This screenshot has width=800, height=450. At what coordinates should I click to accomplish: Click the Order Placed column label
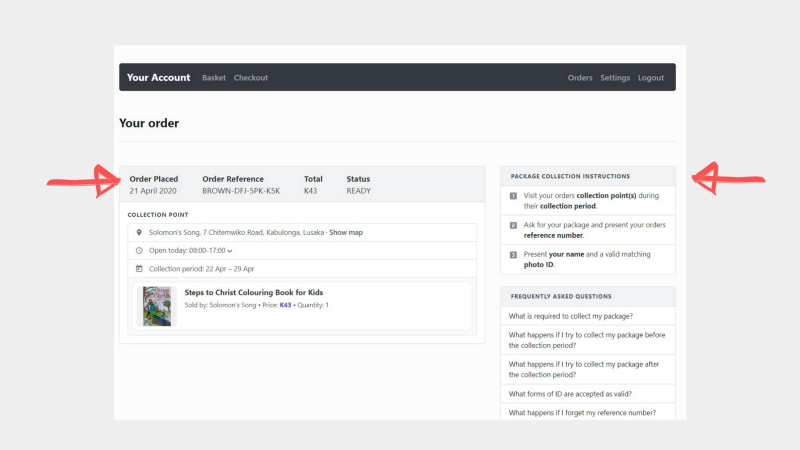pos(154,179)
